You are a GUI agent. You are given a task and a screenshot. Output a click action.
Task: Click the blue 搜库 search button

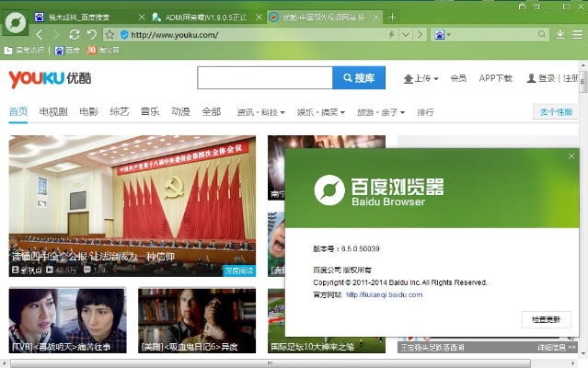click(359, 78)
